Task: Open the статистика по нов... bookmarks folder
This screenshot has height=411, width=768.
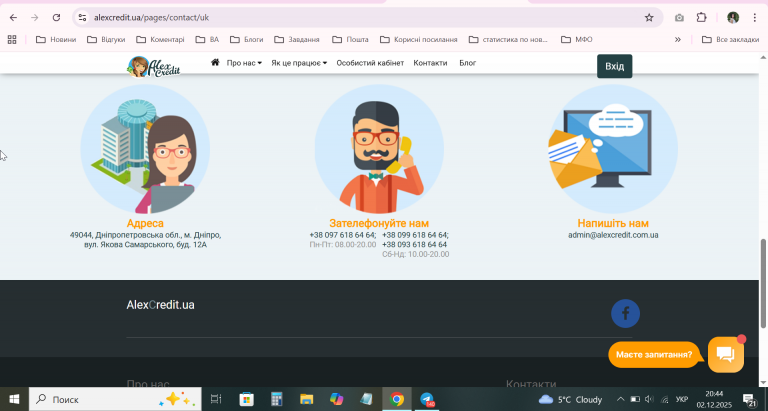Action: click(x=508, y=40)
